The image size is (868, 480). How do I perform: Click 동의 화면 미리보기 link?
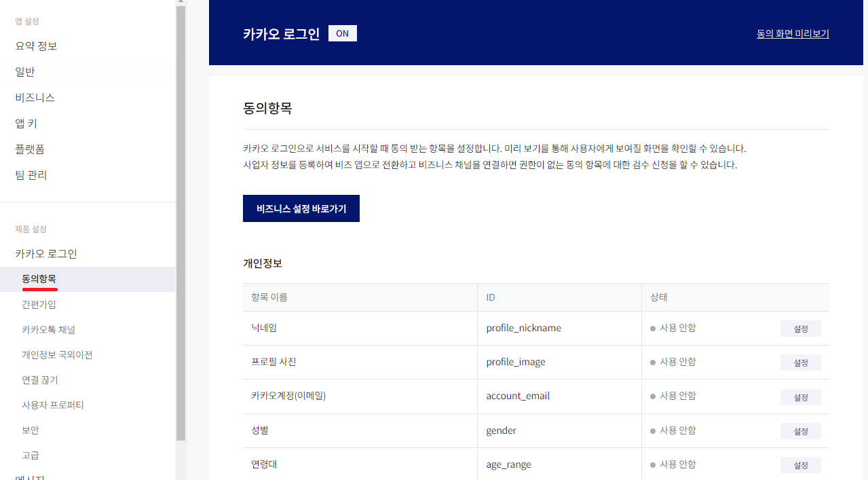(793, 33)
